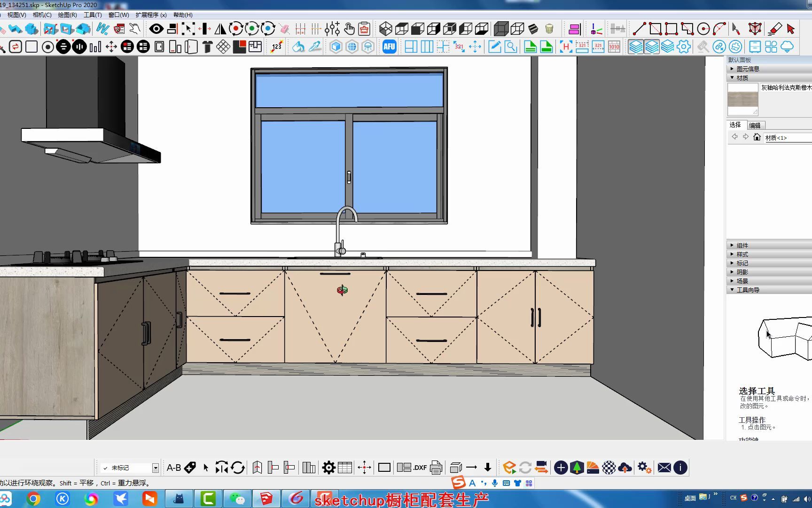Click the blue cloud download icon
The height and width of the screenshot is (508, 812).
pyautogui.click(x=787, y=47)
